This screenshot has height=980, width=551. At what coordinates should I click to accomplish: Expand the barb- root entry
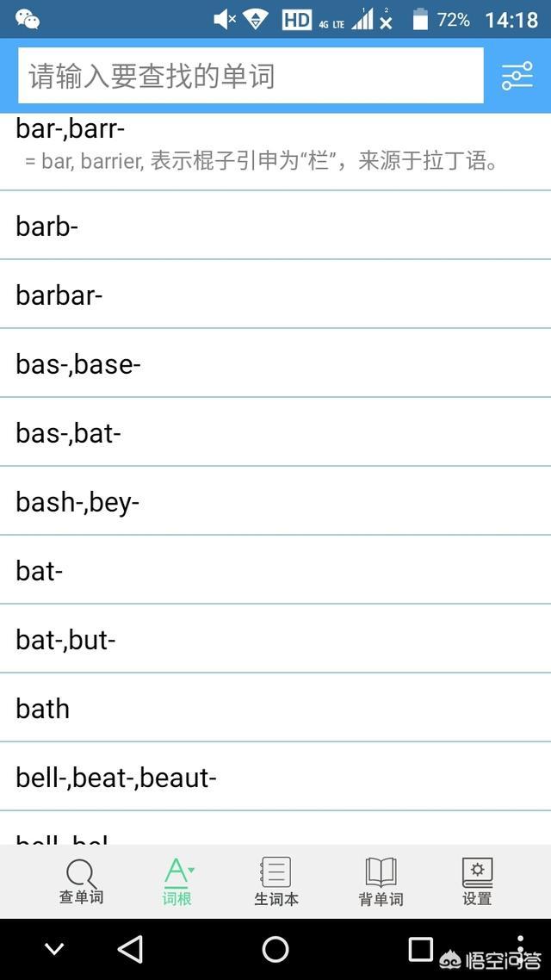275,226
